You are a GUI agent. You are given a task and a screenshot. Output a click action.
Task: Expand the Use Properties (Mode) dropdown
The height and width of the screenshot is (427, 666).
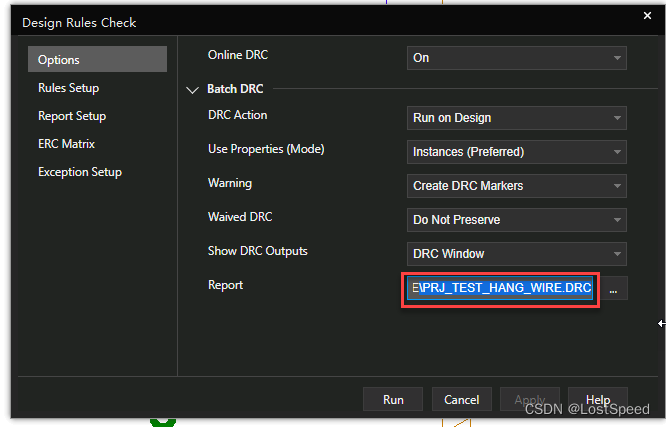[516, 152]
